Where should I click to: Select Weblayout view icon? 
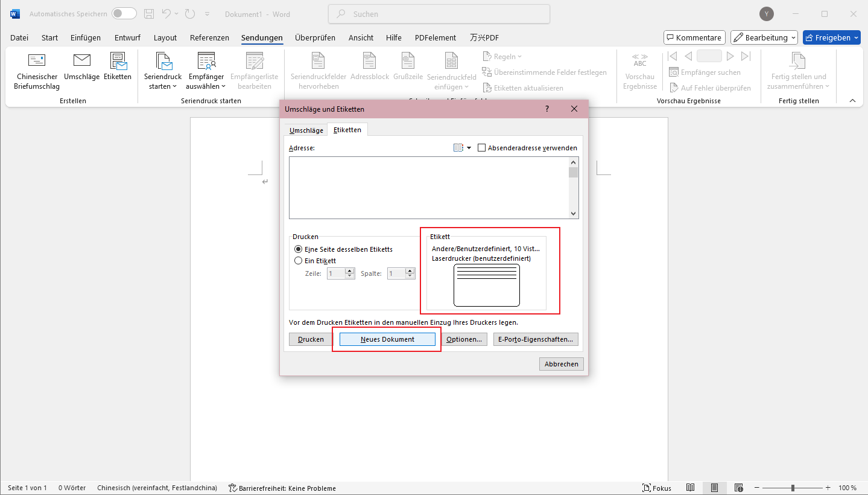(738, 488)
